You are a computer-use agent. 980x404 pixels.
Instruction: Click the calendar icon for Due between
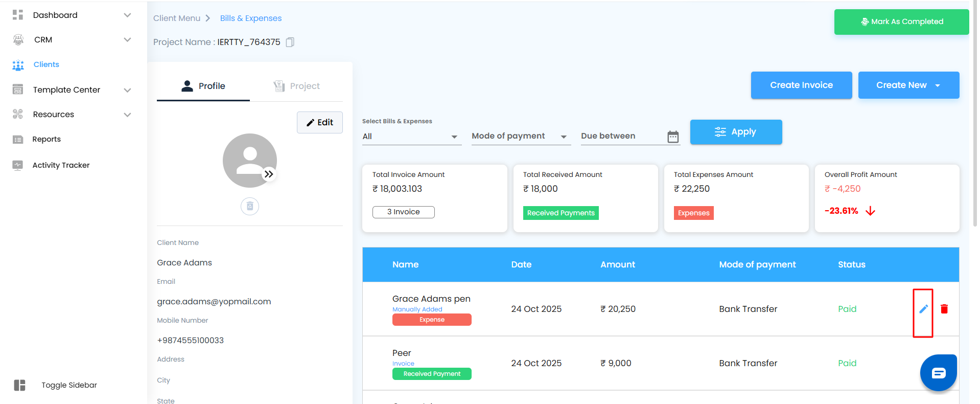pyautogui.click(x=673, y=137)
